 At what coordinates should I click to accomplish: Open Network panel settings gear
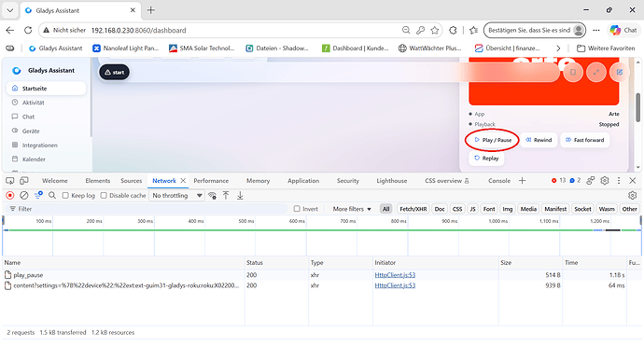(x=633, y=195)
